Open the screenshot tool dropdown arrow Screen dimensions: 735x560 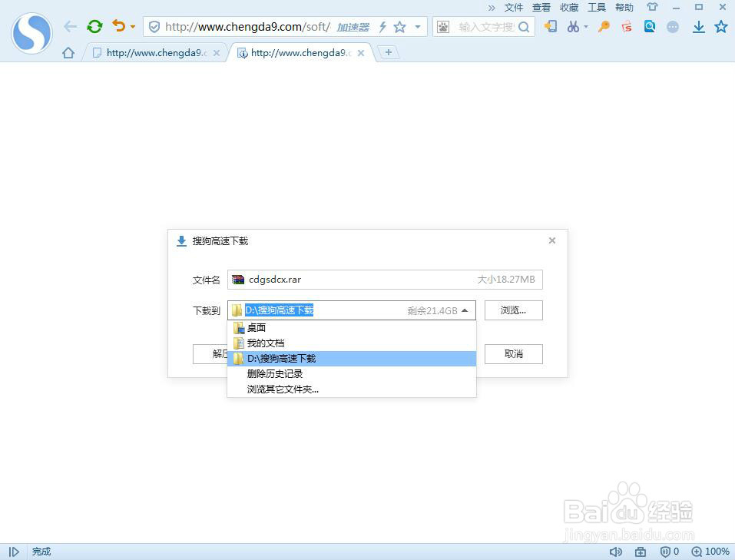click(586, 27)
